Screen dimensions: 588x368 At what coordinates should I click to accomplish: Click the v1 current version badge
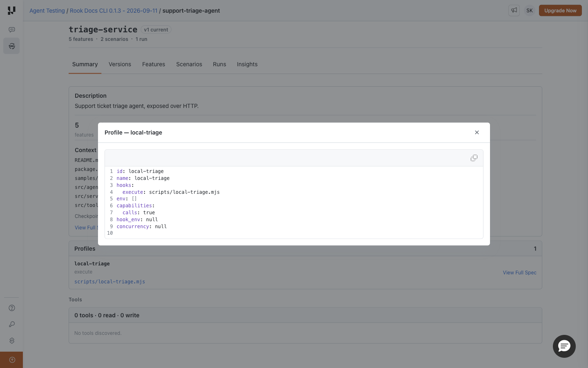(156, 30)
